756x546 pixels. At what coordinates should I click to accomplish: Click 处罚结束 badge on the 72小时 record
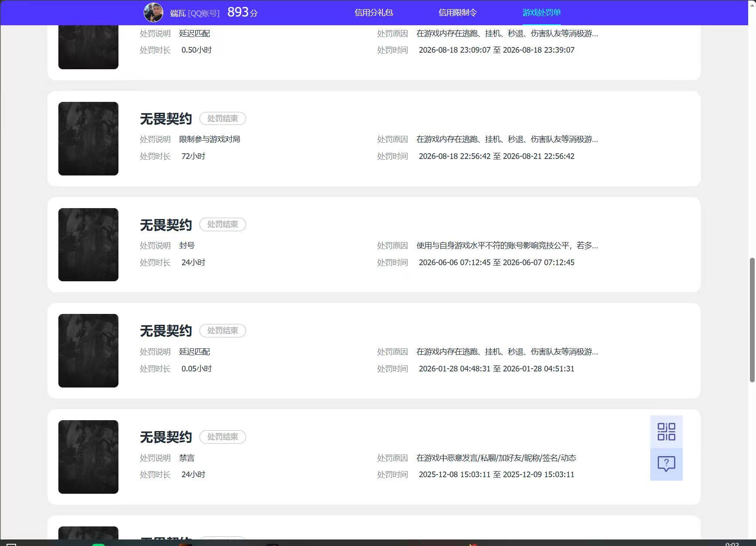click(223, 118)
